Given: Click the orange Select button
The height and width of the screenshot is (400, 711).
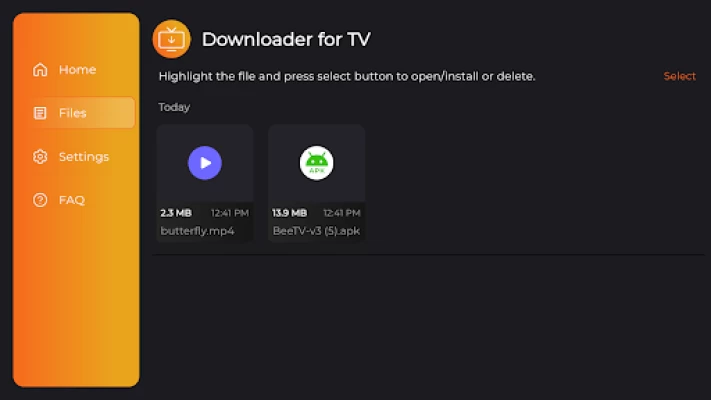Looking at the screenshot, I should 679,76.
